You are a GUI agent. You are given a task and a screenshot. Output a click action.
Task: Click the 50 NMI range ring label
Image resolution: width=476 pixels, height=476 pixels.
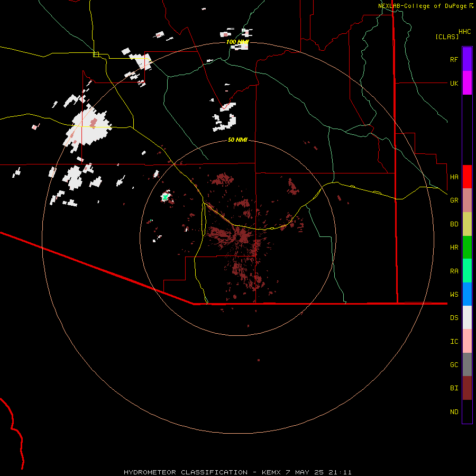coord(237,140)
